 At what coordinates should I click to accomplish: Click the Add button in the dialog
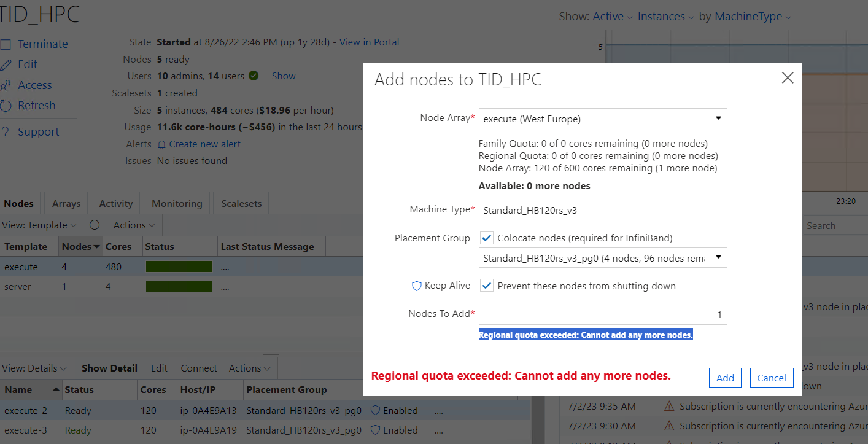click(x=725, y=378)
